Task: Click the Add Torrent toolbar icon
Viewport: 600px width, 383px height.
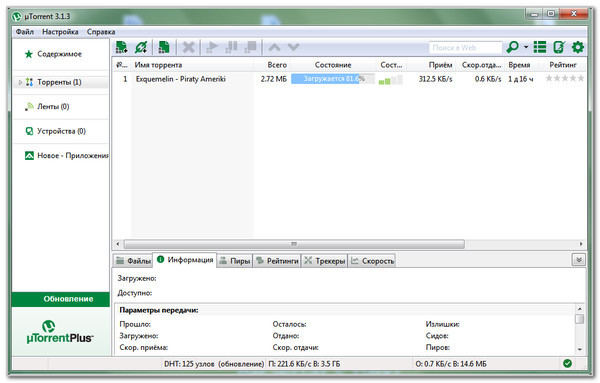Action: click(122, 47)
